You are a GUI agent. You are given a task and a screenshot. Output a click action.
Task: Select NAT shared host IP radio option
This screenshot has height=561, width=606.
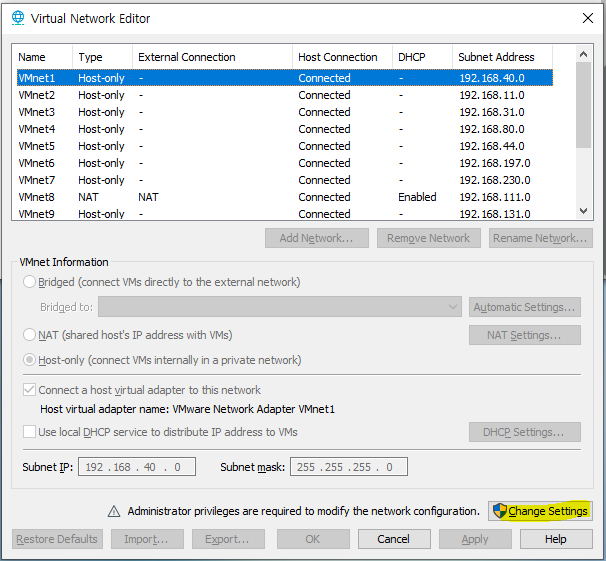pos(29,335)
